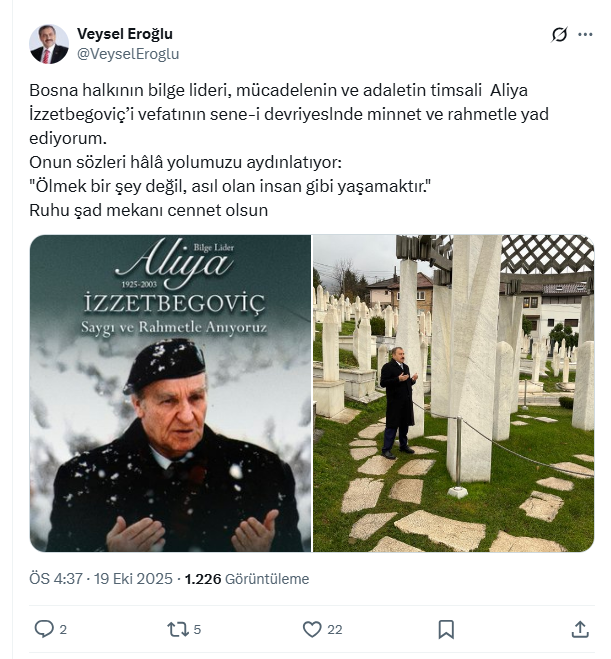Image resolution: width=611 pixels, height=659 pixels.
Task: Click the repost count number 5
Action: point(197,630)
